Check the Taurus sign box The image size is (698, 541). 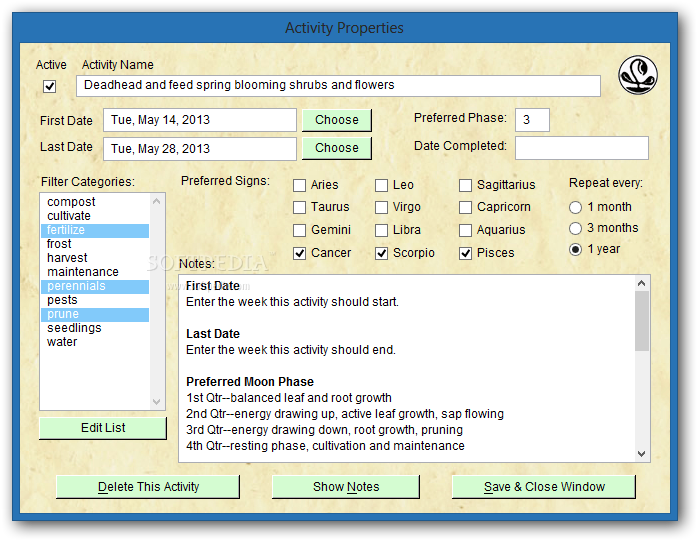coord(300,207)
